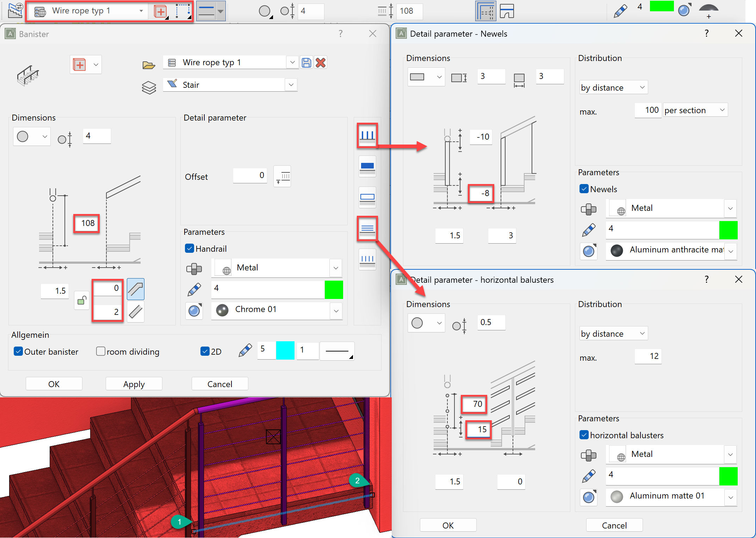
Task: Click the Handrail building material icon
Action: (194, 269)
